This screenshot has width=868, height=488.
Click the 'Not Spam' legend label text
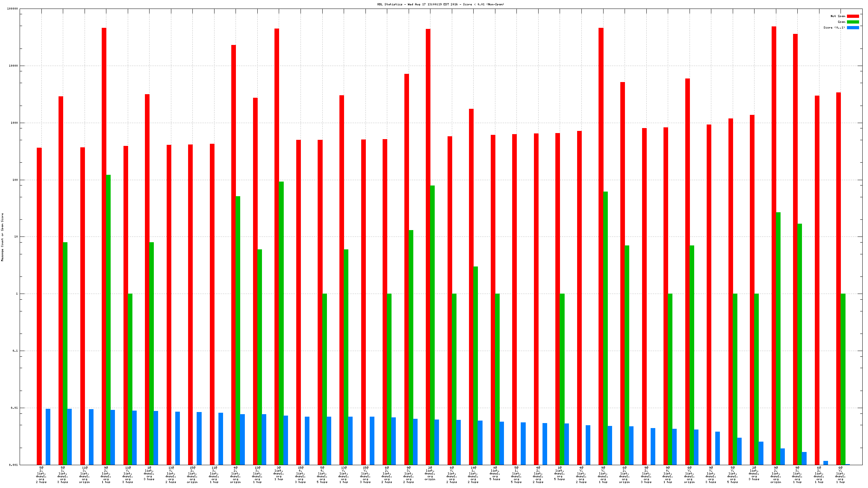click(837, 16)
